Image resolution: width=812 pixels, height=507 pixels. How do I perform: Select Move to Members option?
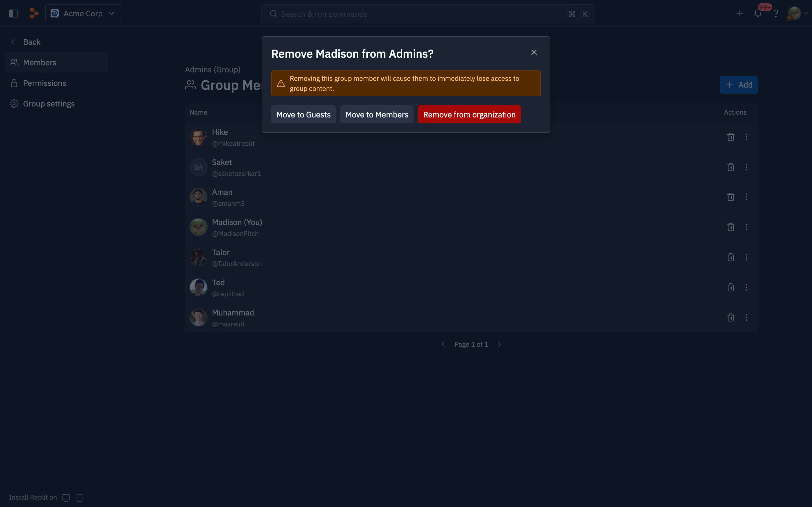coord(376,114)
